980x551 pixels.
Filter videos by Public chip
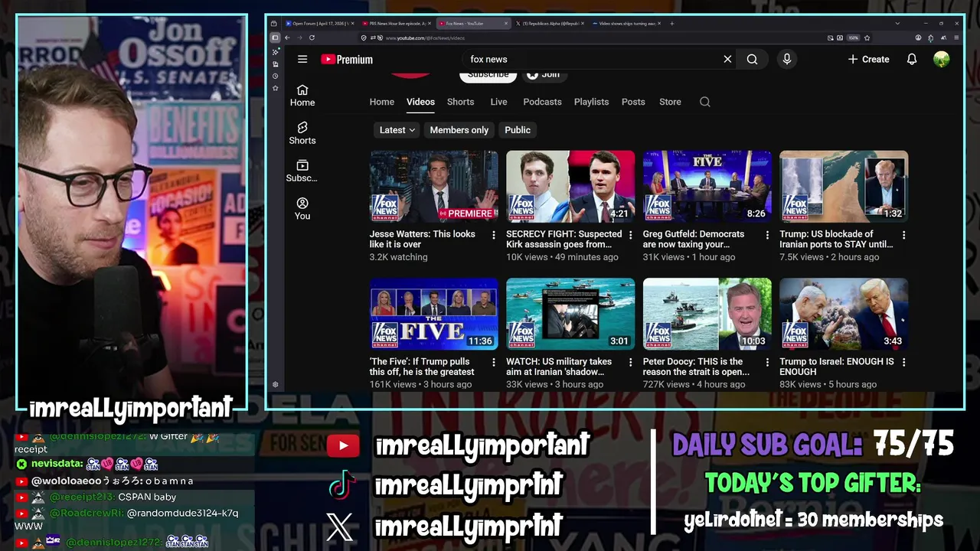(x=518, y=130)
